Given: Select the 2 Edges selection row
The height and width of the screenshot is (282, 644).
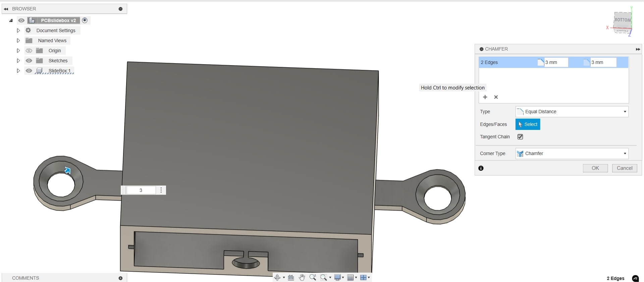Looking at the screenshot, I should 553,62.
